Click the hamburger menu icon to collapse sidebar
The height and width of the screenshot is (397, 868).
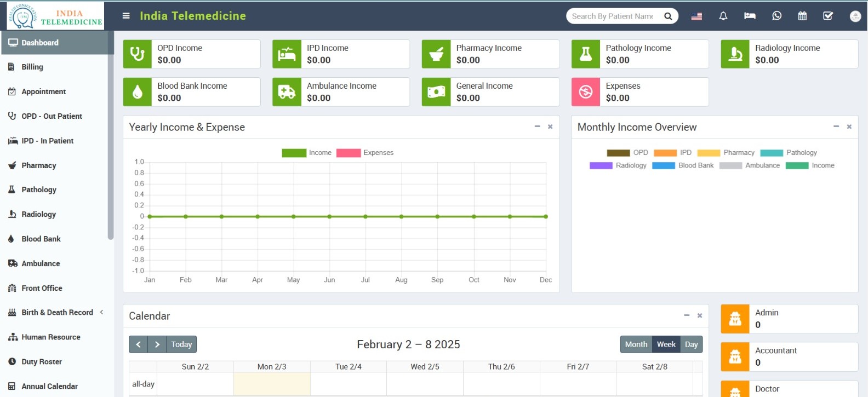click(126, 16)
